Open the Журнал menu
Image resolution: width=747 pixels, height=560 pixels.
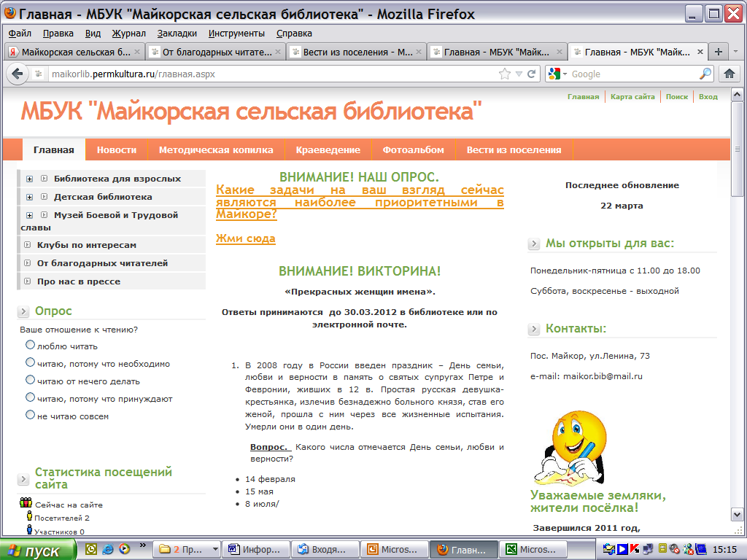[x=128, y=34]
